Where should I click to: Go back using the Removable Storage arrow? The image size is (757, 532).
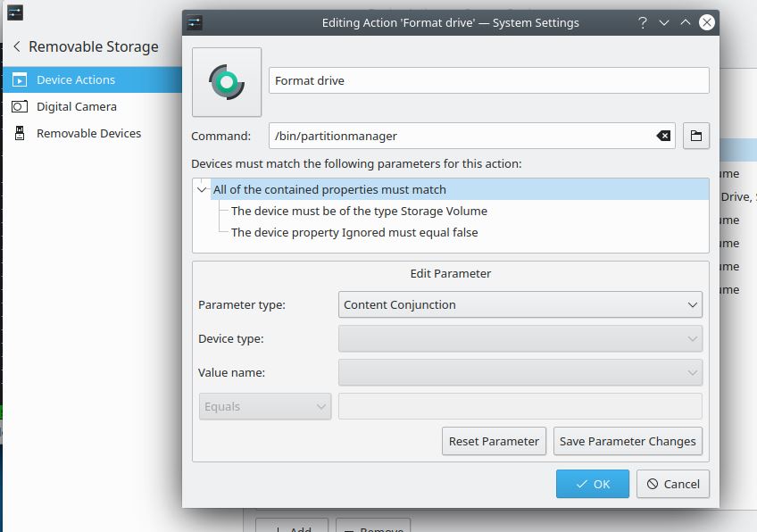point(17,46)
